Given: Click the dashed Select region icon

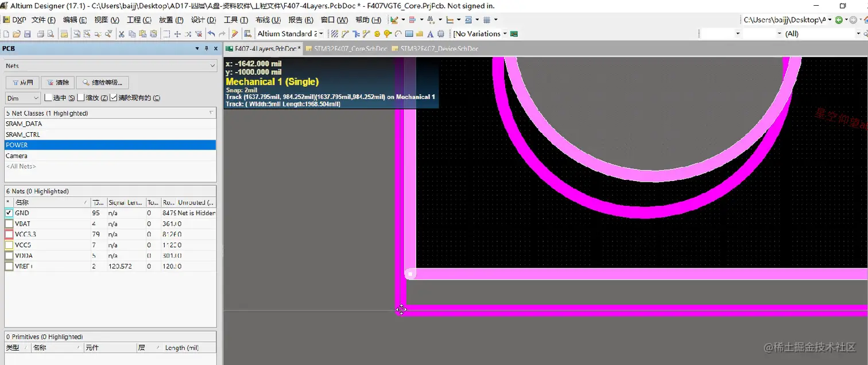Looking at the screenshot, I should point(166,34).
